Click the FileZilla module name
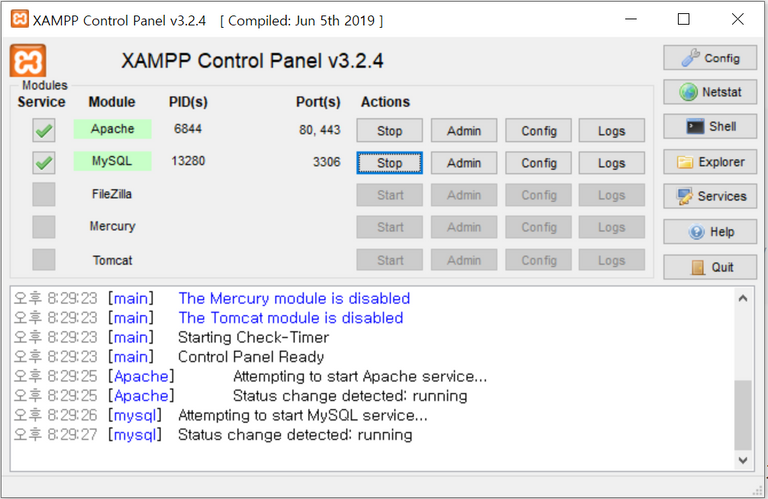 112,194
